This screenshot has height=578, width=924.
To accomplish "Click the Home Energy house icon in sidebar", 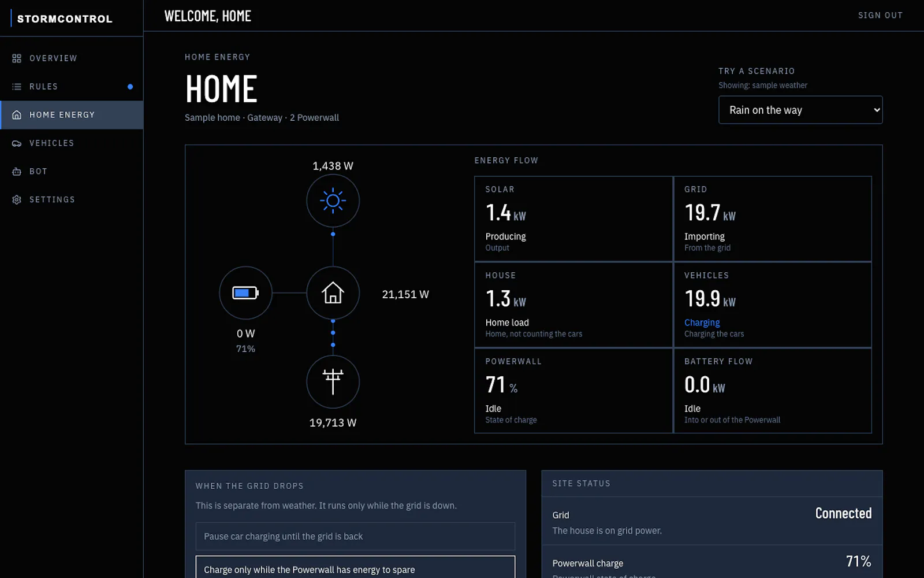I will click(x=17, y=115).
